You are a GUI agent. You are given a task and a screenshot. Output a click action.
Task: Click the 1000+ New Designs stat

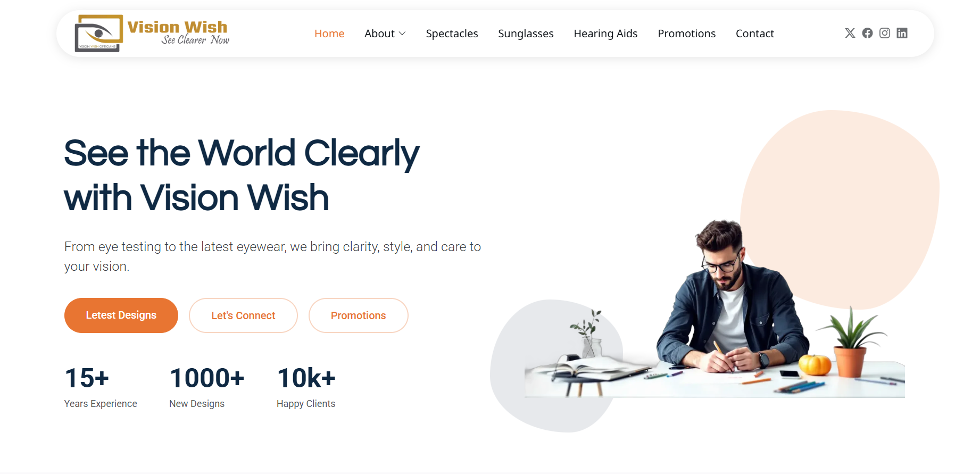click(206, 387)
